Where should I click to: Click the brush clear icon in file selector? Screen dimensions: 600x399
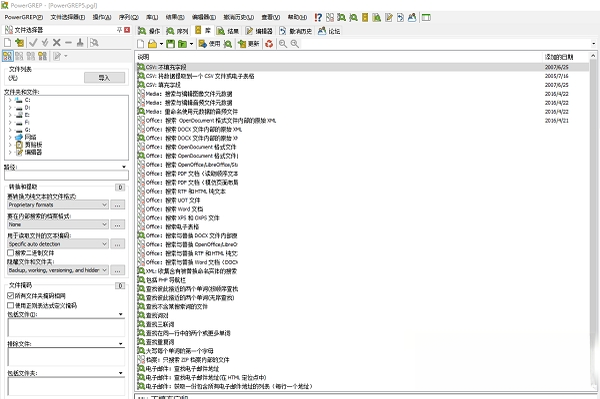pyautogui.click(x=80, y=42)
